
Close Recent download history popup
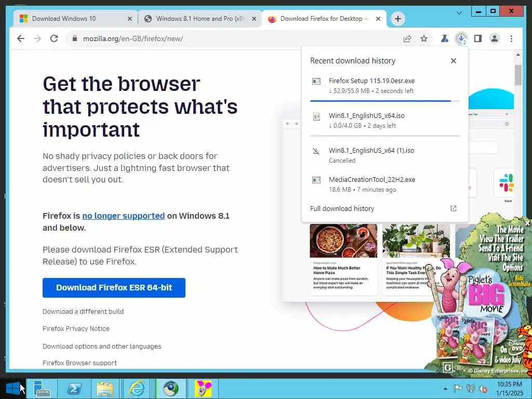453,61
